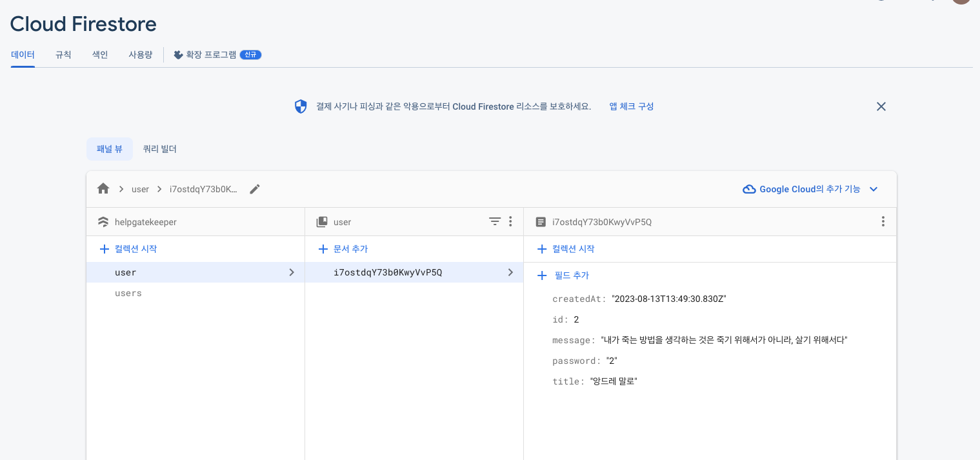Expand the Google Cloud의 추가 기능 dropdown arrow

click(x=874, y=189)
